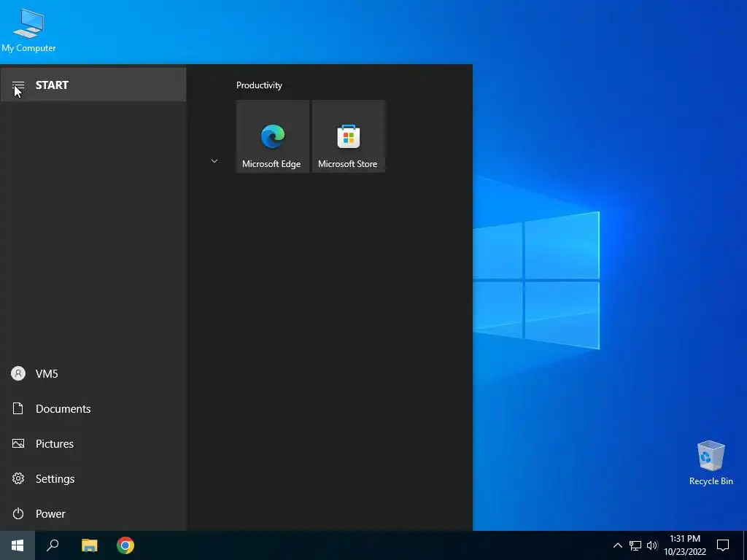The height and width of the screenshot is (560, 747).
Task: Launch Google Chrome from taskbar
Action: pyautogui.click(x=125, y=545)
